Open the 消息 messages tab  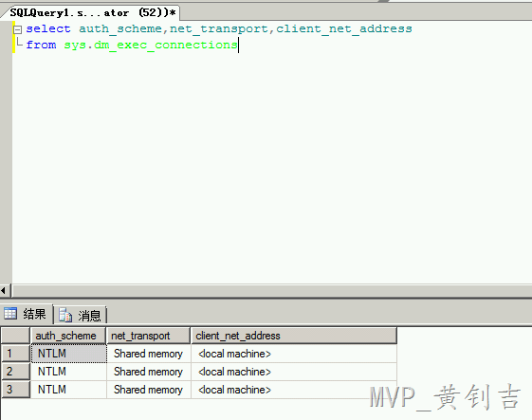point(81,315)
